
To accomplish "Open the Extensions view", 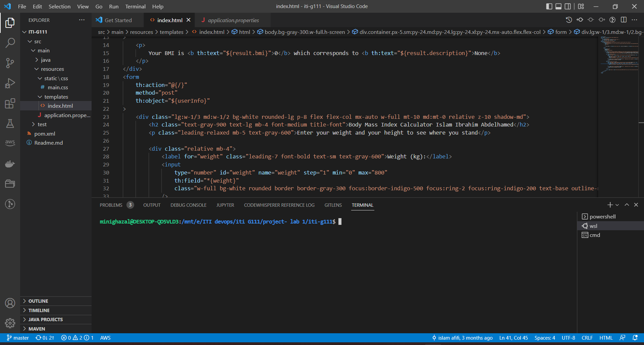I will 10,103.
